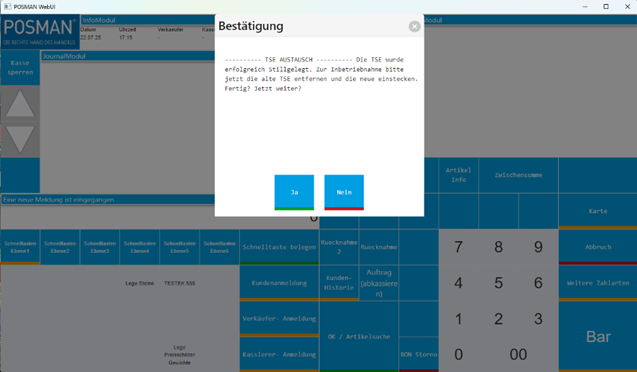
Task: Select Schnelltasten Ebene3
Action: [x=100, y=247]
